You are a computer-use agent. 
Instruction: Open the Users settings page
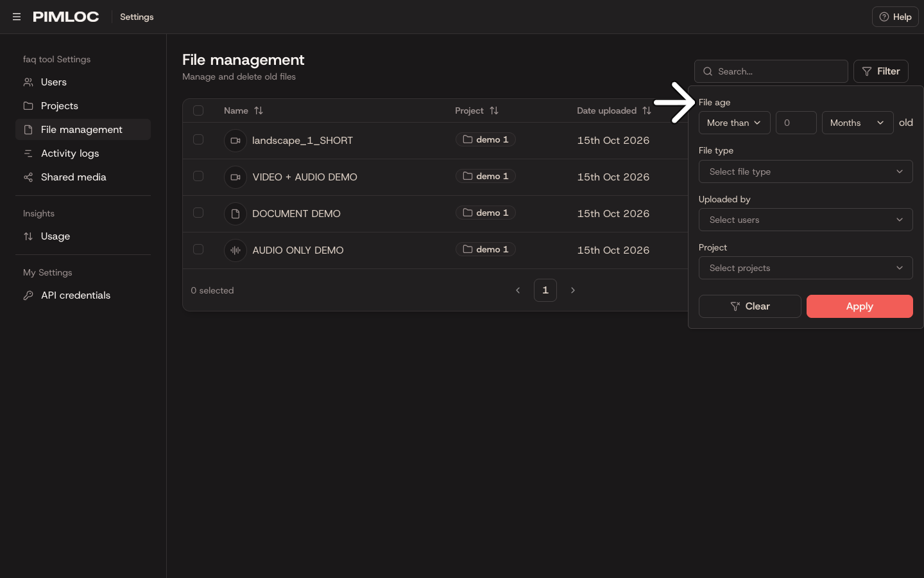tap(83, 82)
